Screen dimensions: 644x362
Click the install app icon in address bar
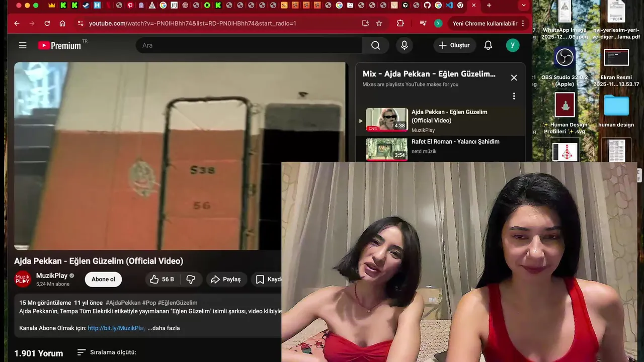365,23
